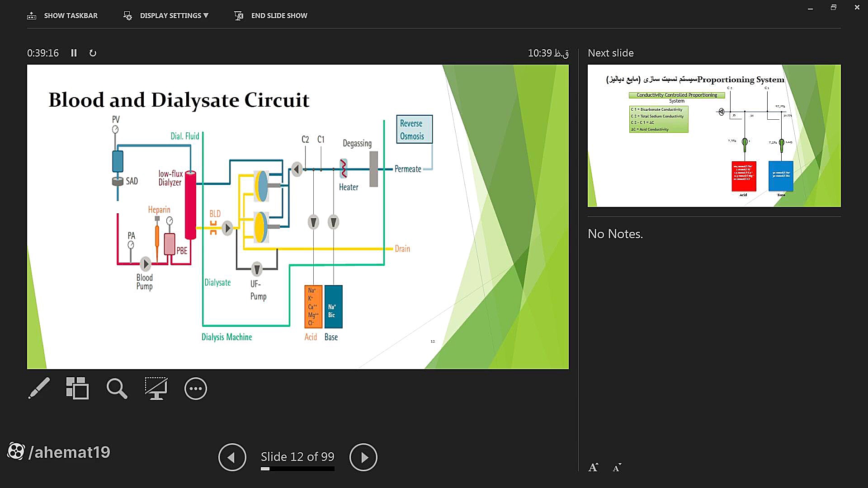This screenshot has height=488, width=868.
Task: Open the see all slides grid view
Action: (77, 389)
